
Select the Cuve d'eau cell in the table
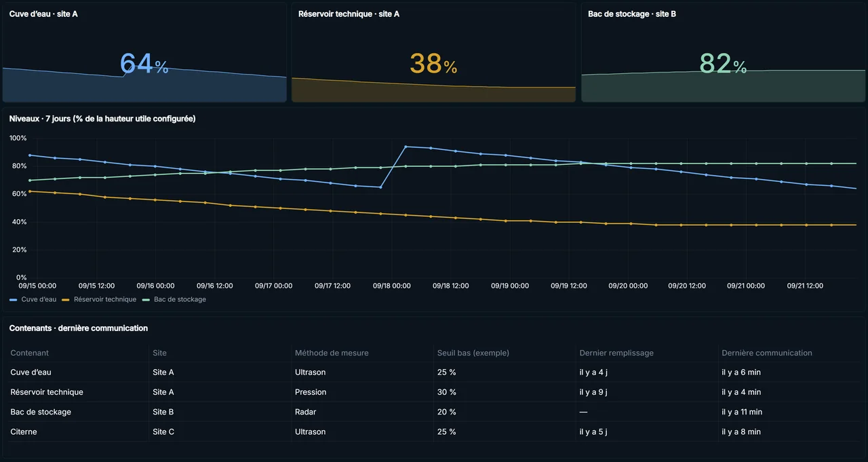(31, 372)
